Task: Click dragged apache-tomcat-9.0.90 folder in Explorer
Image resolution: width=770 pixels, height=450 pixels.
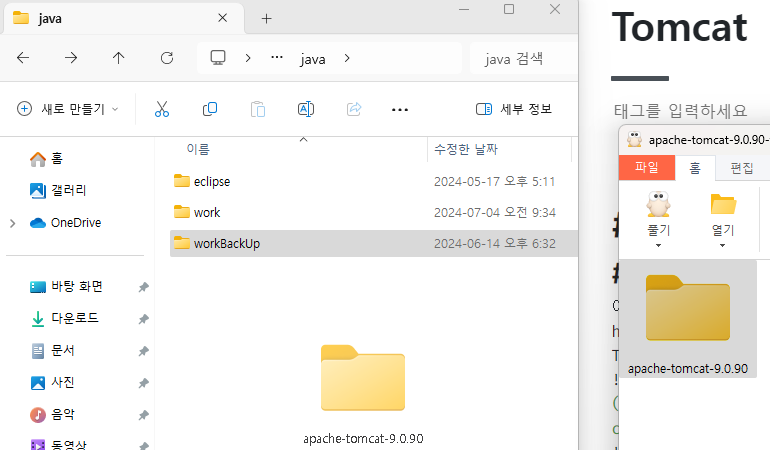Action: tap(363, 394)
